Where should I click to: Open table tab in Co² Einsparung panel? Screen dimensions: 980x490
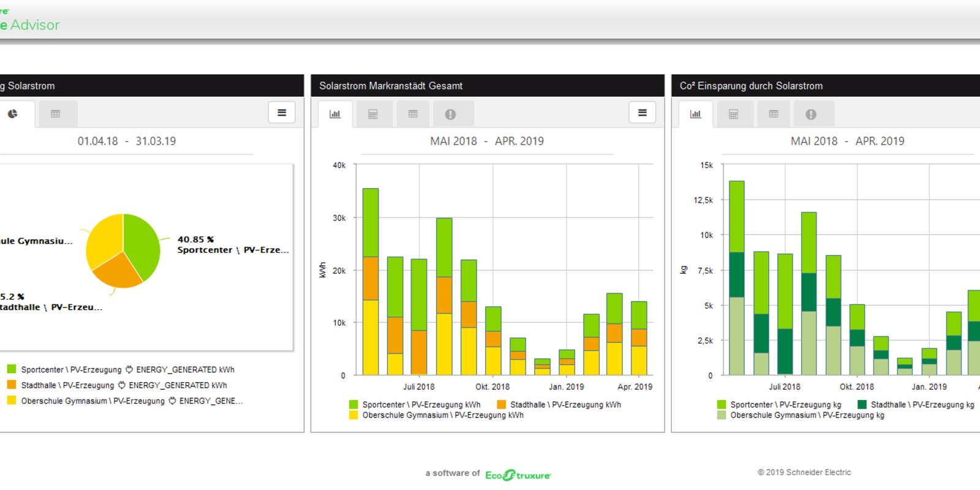point(774,114)
